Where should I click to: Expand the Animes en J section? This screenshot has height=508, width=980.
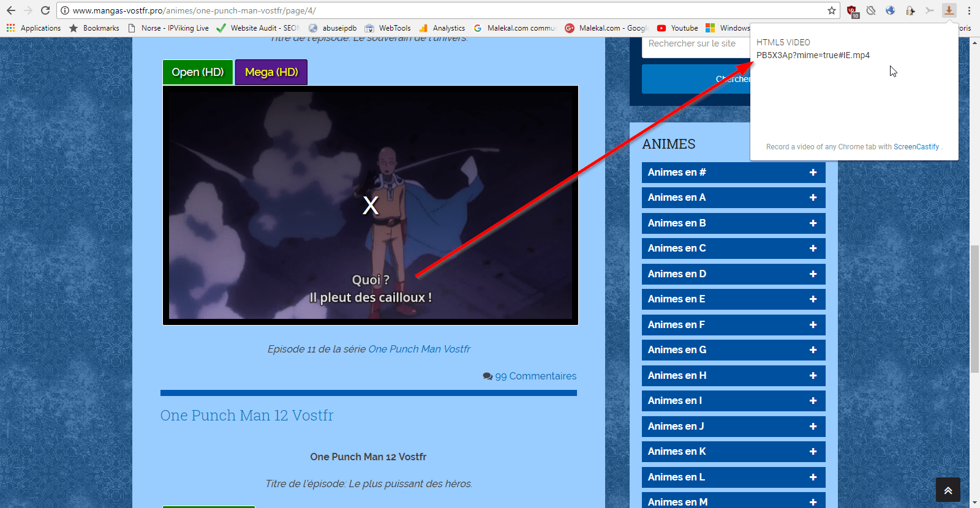coord(734,427)
